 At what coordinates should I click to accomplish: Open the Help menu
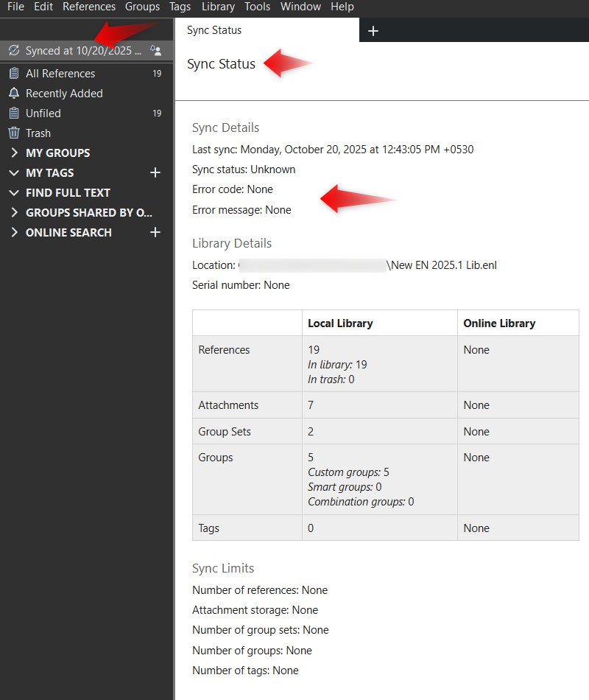point(342,7)
